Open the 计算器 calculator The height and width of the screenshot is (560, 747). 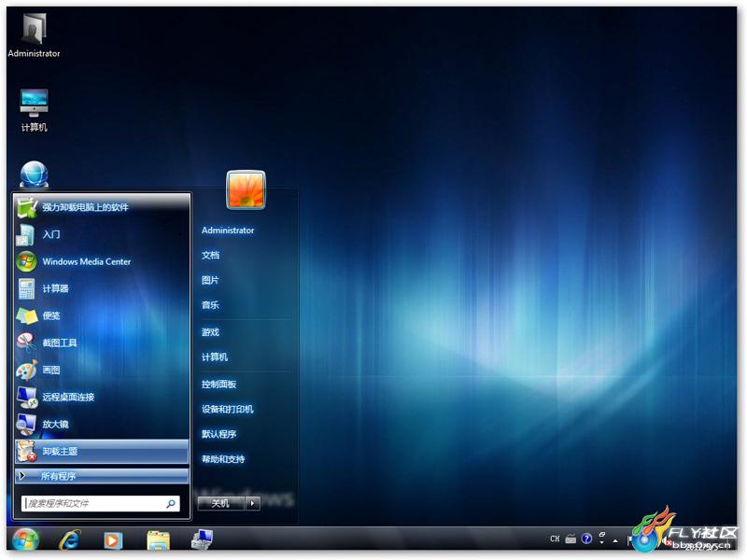point(102,288)
